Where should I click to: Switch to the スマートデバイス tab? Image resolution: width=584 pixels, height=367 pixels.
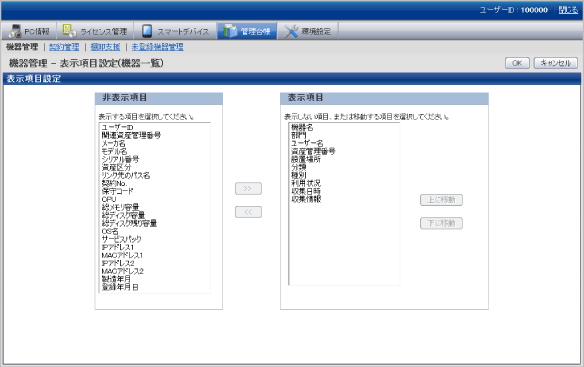(x=175, y=31)
